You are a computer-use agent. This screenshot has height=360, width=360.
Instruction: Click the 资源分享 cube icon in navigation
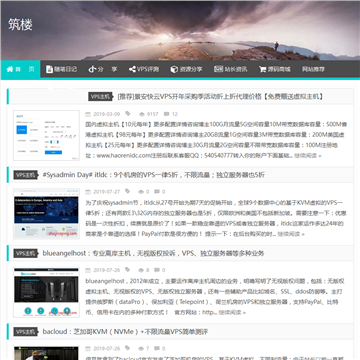pos(174,69)
